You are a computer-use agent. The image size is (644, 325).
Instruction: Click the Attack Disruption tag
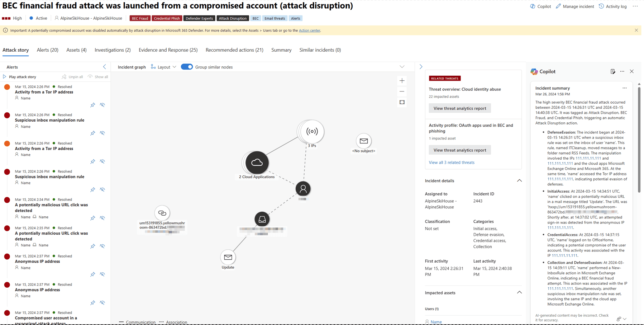click(x=233, y=18)
